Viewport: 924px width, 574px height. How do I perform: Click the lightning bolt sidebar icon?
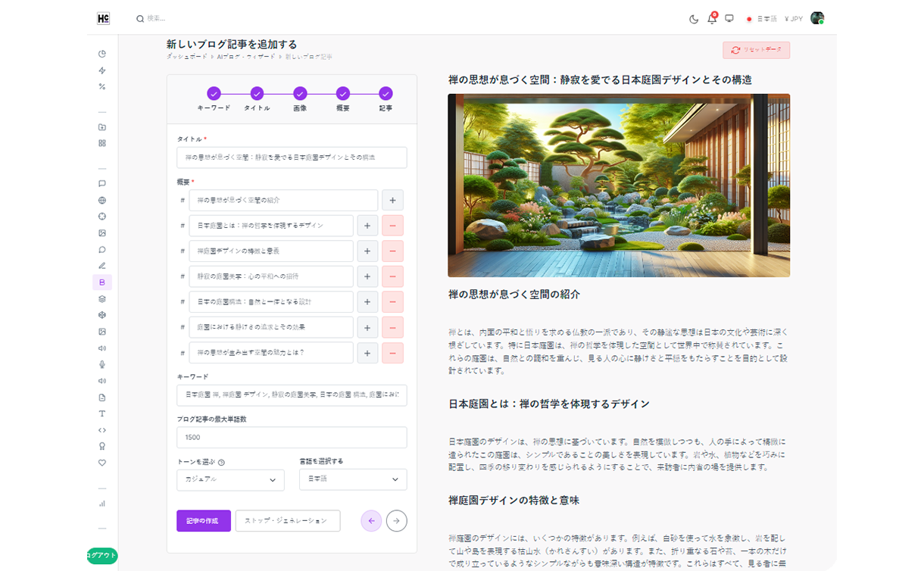102,70
